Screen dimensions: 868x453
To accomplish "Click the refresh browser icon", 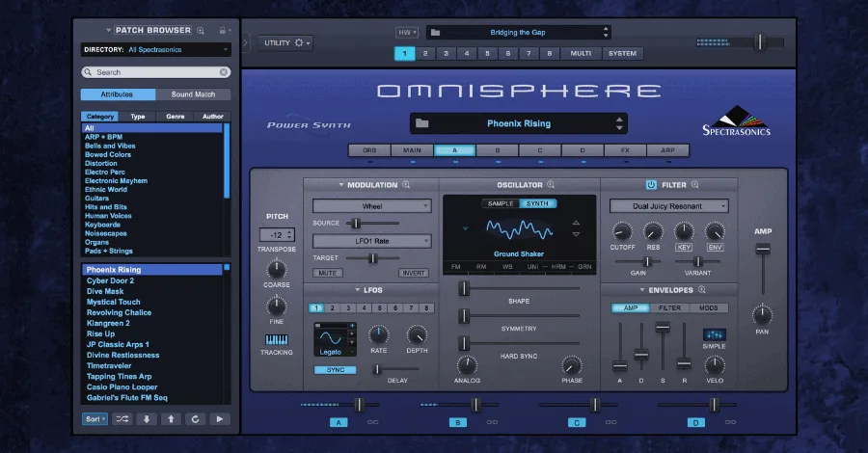I will tap(196, 419).
